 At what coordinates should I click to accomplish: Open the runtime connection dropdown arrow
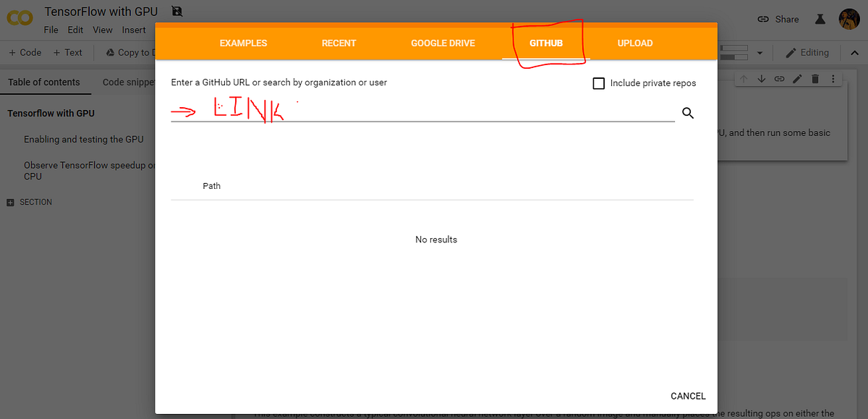759,53
